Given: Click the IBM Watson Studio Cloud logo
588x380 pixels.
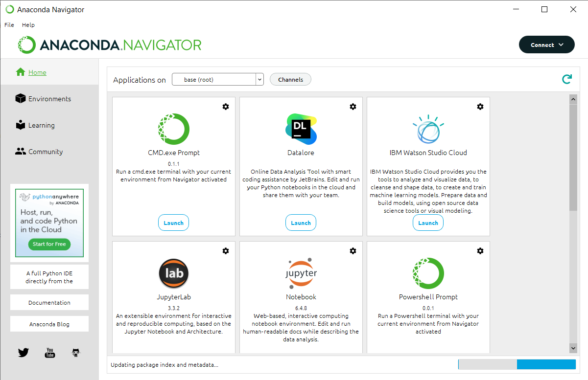Looking at the screenshot, I should [x=428, y=129].
